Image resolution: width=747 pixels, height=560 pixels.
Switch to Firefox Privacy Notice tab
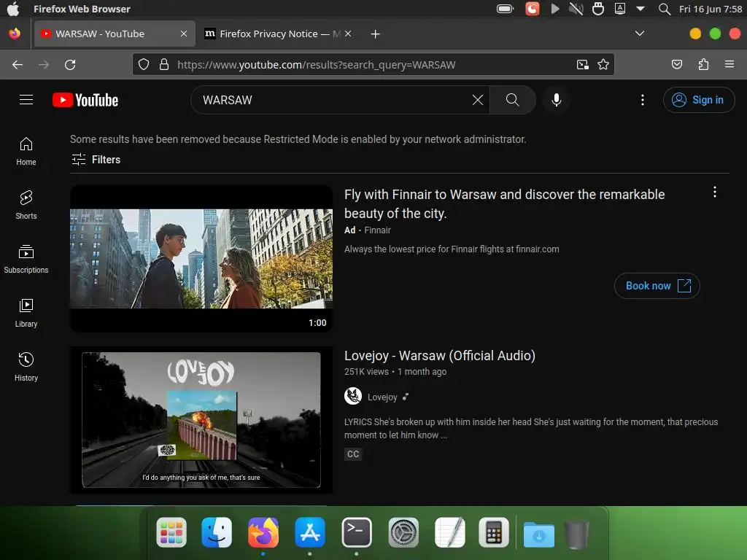(279, 34)
